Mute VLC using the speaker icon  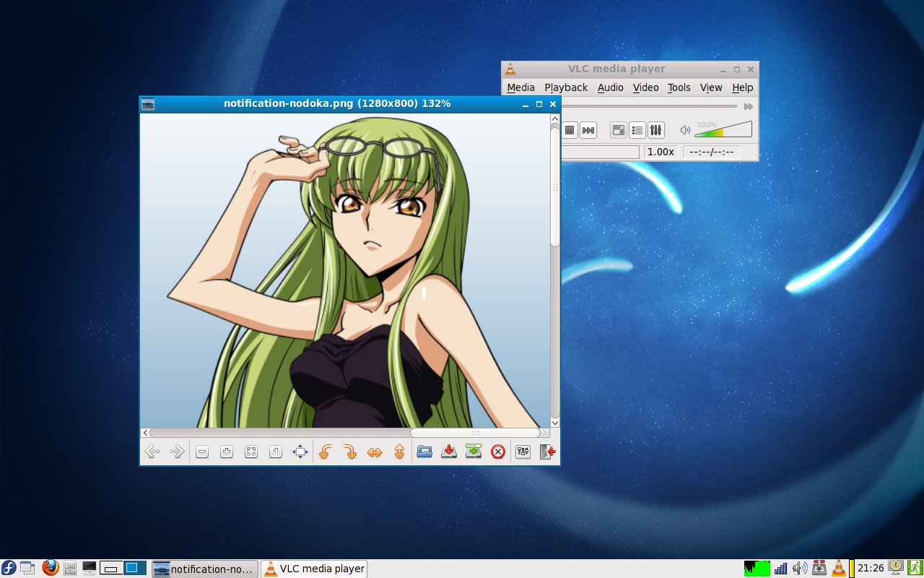tap(685, 131)
